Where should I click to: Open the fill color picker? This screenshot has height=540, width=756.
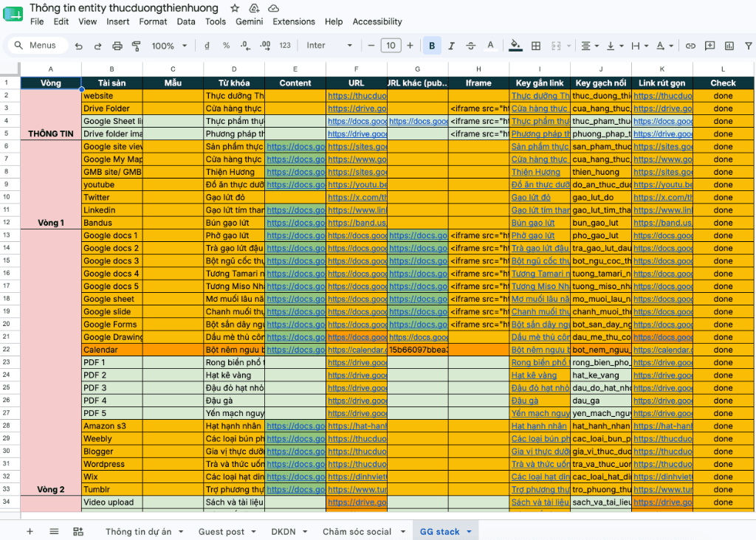[x=515, y=45]
